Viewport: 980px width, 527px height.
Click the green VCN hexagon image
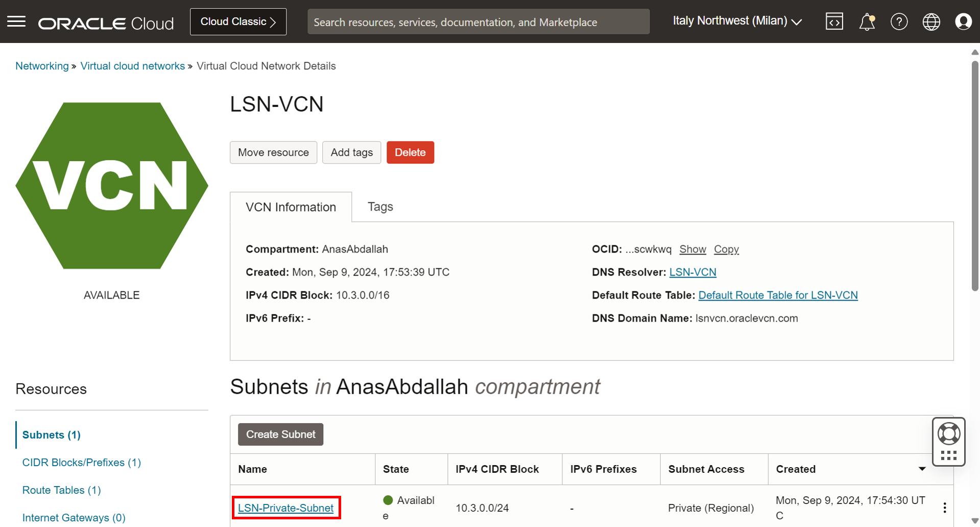(x=112, y=186)
